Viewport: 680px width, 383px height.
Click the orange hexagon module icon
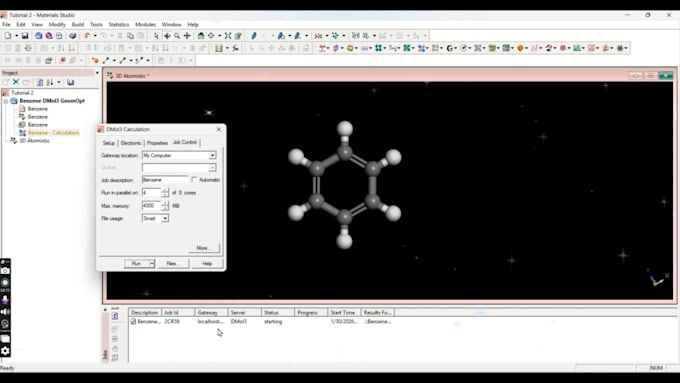[520, 48]
